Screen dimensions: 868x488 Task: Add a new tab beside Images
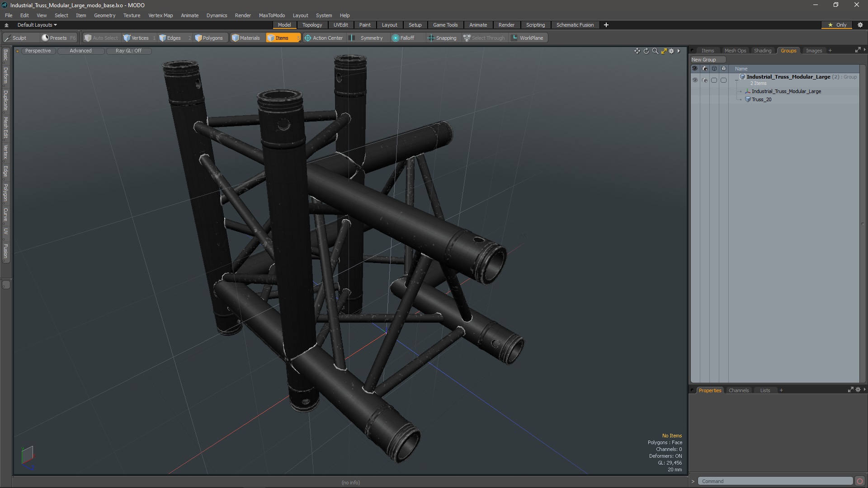(830, 51)
